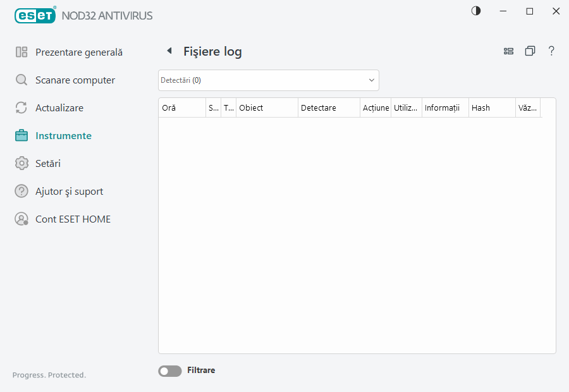Screen dimensions: 569x392
Task: Go back using the arrow beside Fişiere log
Action: [x=169, y=51]
